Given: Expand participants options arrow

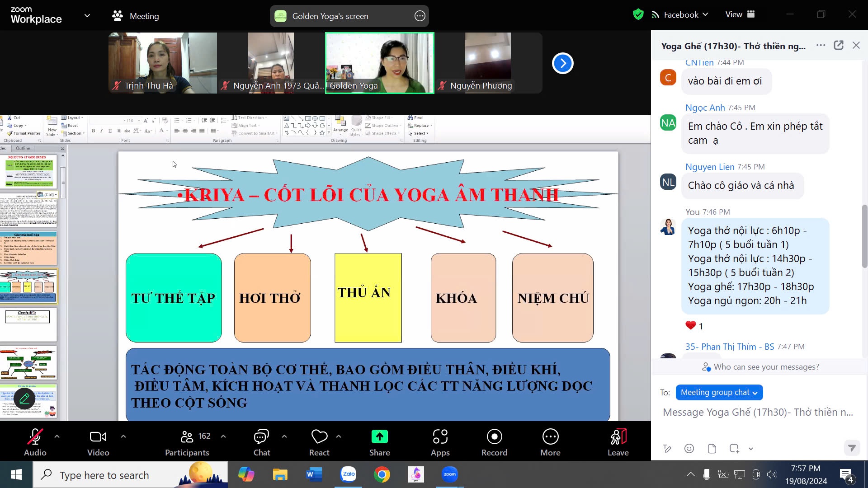Looking at the screenshot, I should pos(223,436).
